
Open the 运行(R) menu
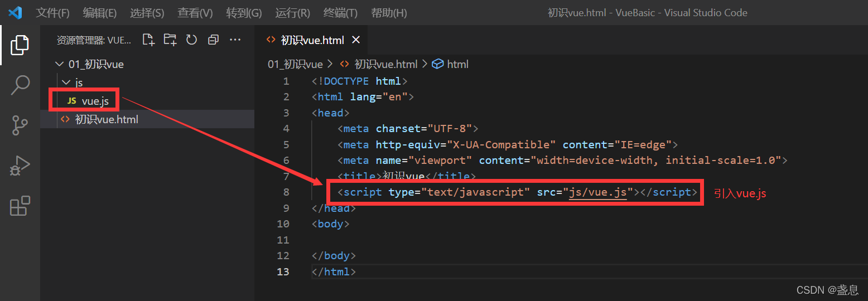pos(293,12)
